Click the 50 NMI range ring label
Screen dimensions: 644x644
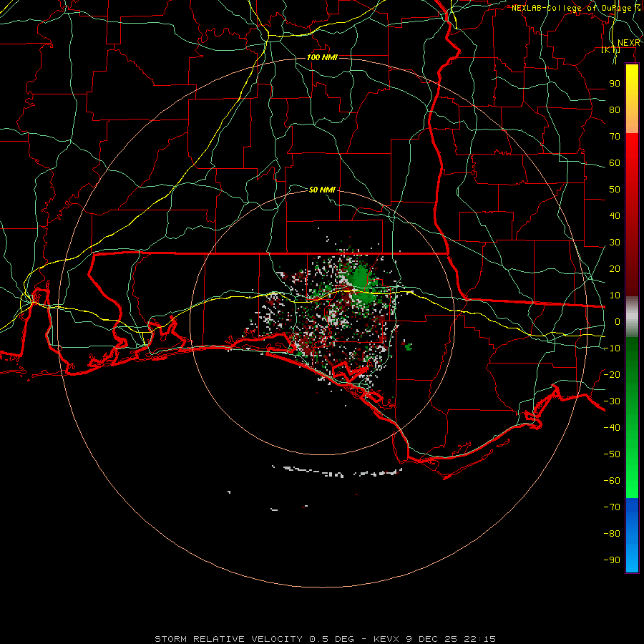[x=322, y=190]
